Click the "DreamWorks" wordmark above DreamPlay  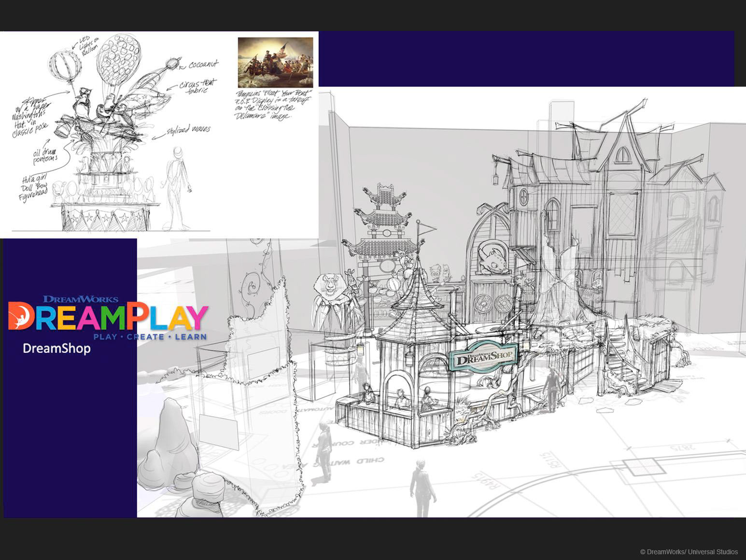[81, 298]
